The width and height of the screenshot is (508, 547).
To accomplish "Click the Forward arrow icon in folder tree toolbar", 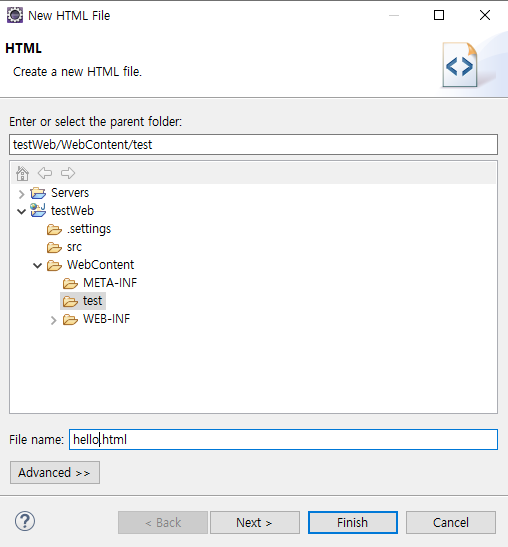I will (x=68, y=173).
